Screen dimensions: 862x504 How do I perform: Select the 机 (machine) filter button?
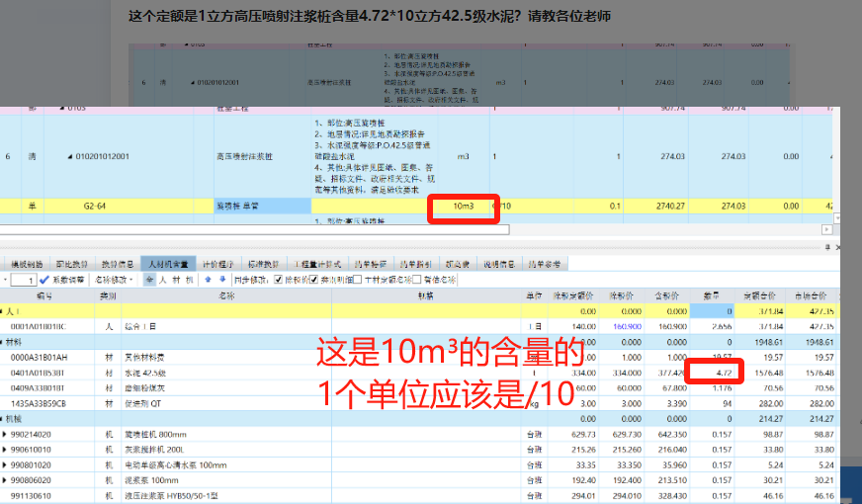coord(189,280)
